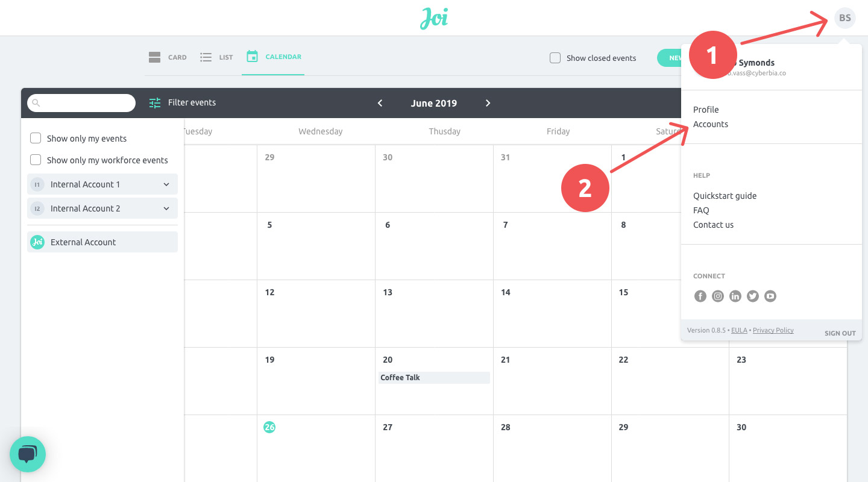
Task: Open the Joi logo
Action: click(x=433, y=18)
